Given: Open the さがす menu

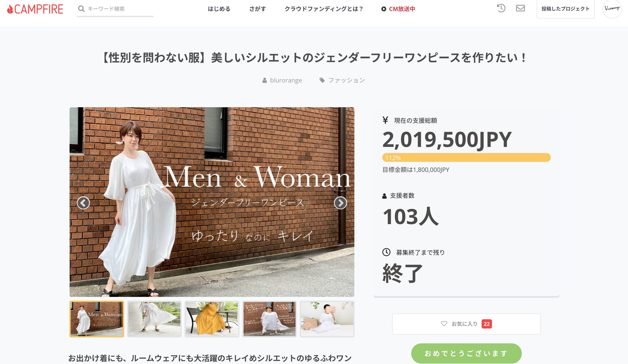Looking at the screenshot, I should 257,9.
